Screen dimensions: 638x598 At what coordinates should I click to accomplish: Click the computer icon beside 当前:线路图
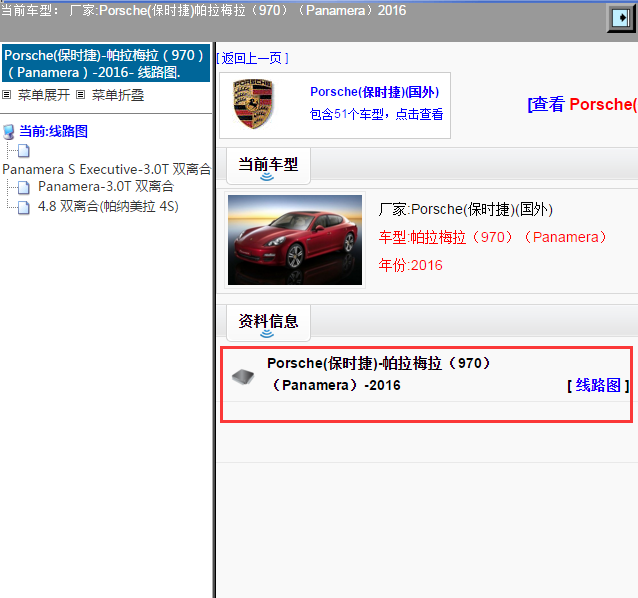[9, 132]
